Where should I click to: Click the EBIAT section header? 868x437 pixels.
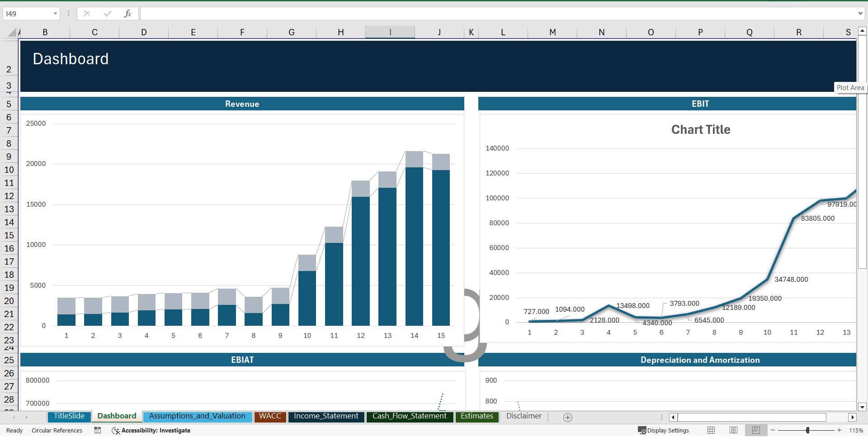tap(242, 360)
